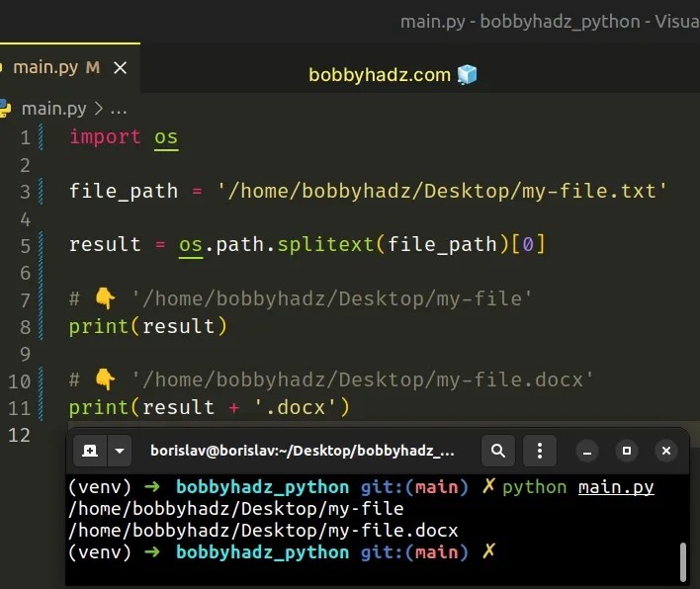Click the Python file icon in the breadcrumb

[5, 109]
